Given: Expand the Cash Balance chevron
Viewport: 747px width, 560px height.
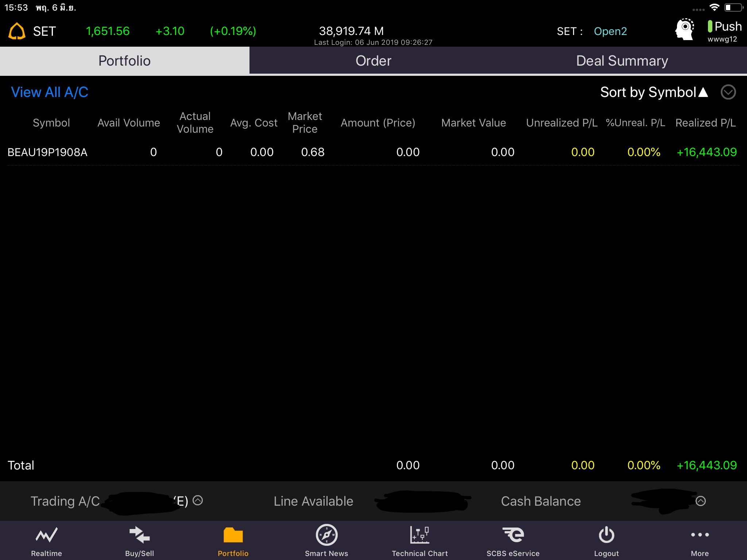Looking at the screenshot, I should click(700, 501).
